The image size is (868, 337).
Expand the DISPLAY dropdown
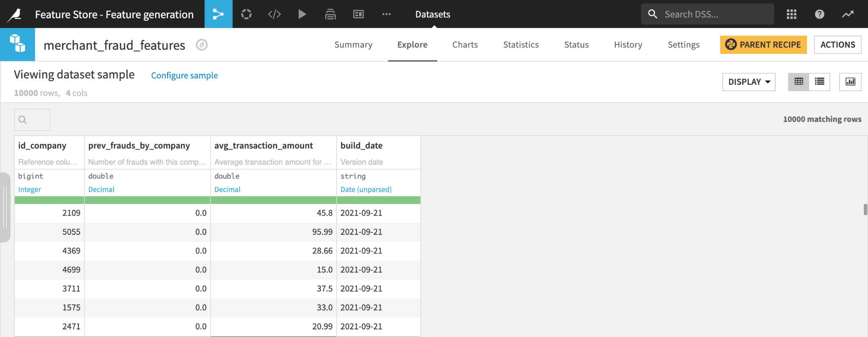(749, 82)
